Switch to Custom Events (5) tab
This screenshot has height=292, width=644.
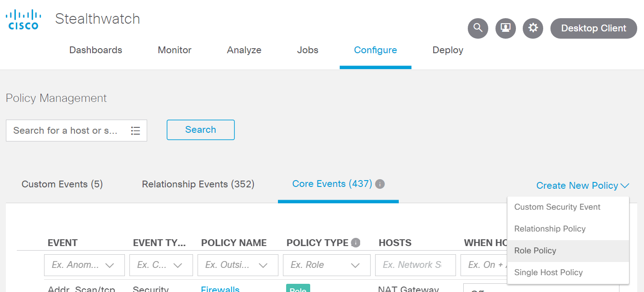tap(62, 184)
